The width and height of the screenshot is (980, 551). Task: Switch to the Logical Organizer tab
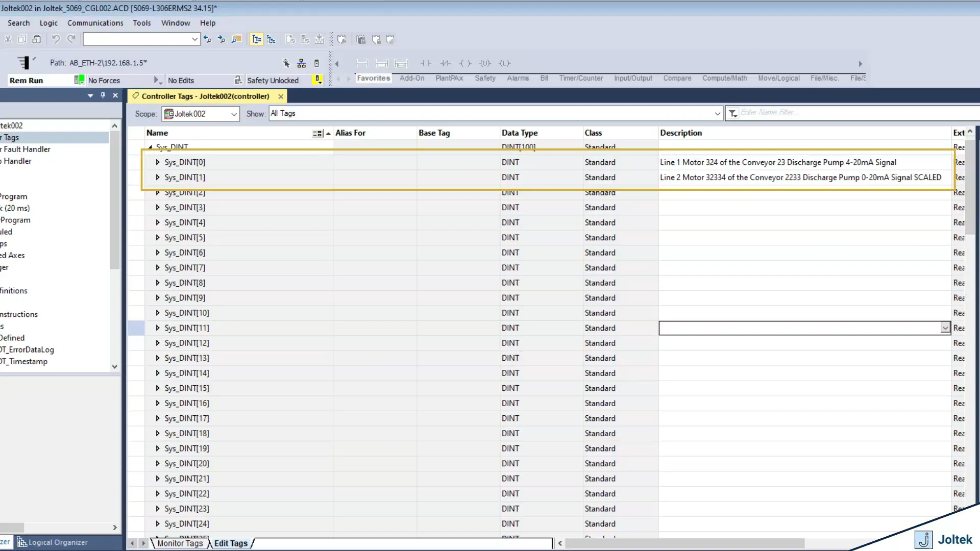(x=53, y=542)
